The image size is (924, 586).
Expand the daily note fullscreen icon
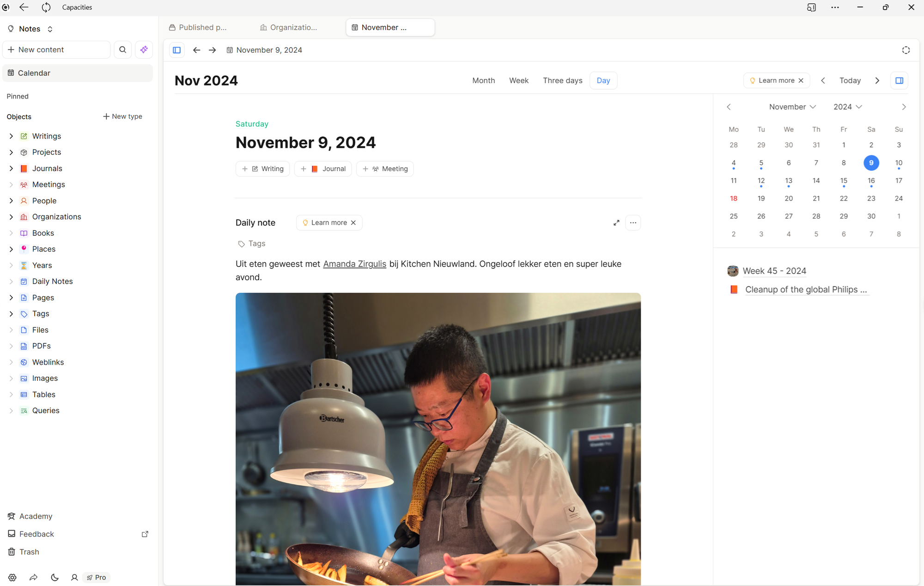[x=616, y=223]
